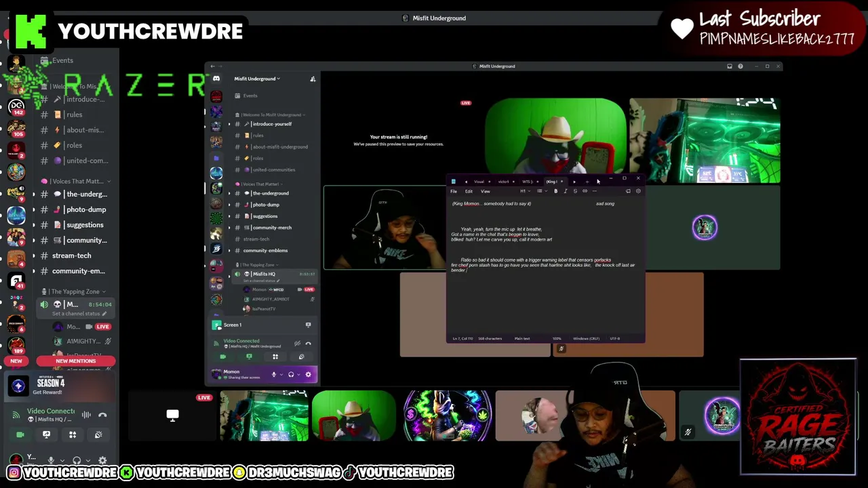Click "UTF-8" encoding in Notepad status bar
The height and width of the screenshot is (488, 868).
click(614, 338)
